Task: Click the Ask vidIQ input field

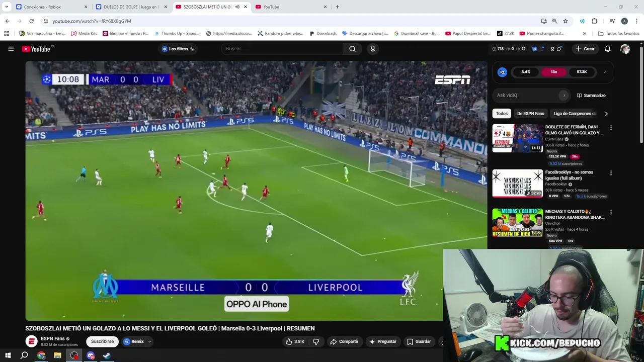Action: tap(526, 95)
